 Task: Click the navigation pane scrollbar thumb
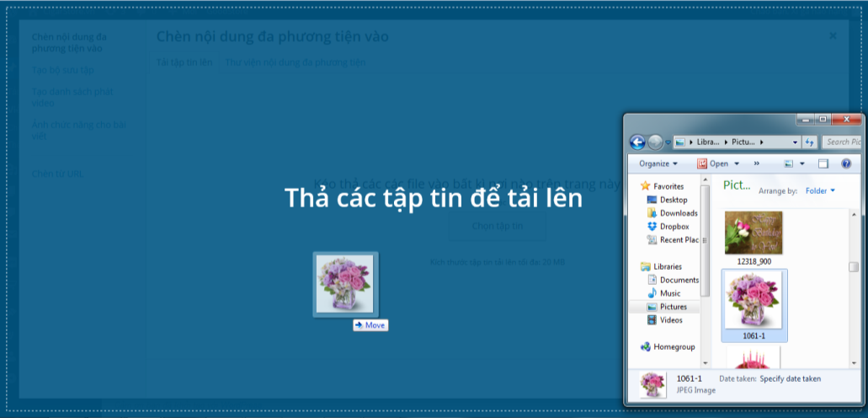706,240
